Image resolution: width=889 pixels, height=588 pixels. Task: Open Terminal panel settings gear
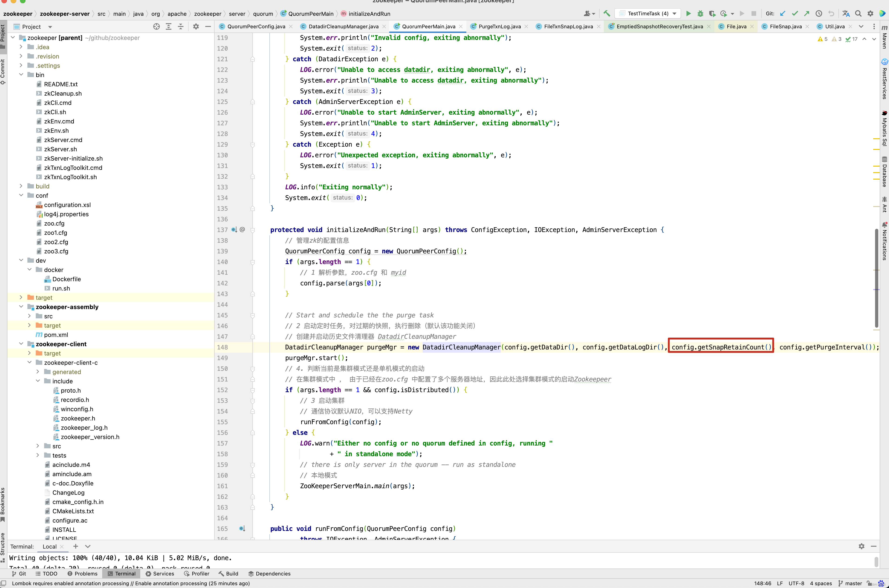point(862,546)
